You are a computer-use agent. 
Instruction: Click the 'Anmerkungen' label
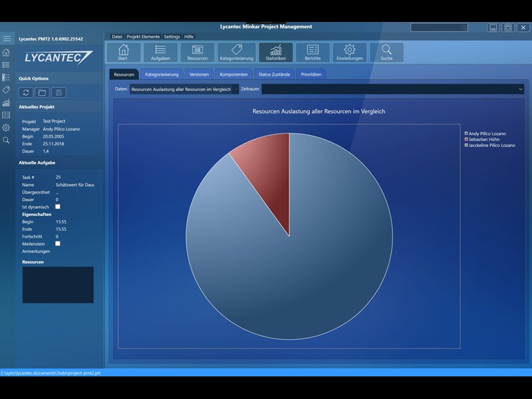[x=36, y=251]
